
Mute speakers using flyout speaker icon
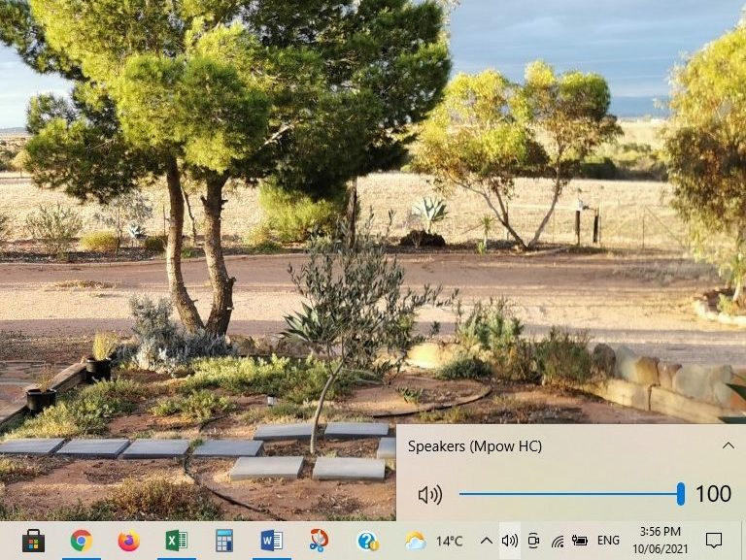click(x=430, y=494)
